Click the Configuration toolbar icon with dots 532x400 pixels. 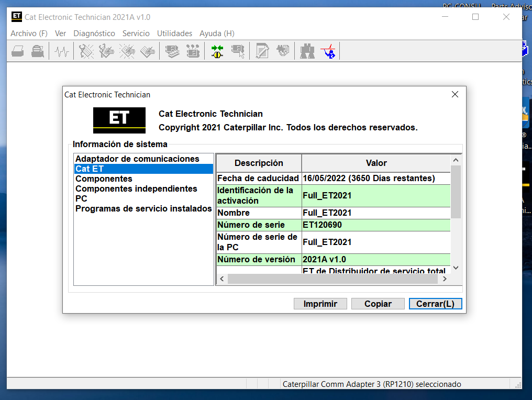click(193, 51)
